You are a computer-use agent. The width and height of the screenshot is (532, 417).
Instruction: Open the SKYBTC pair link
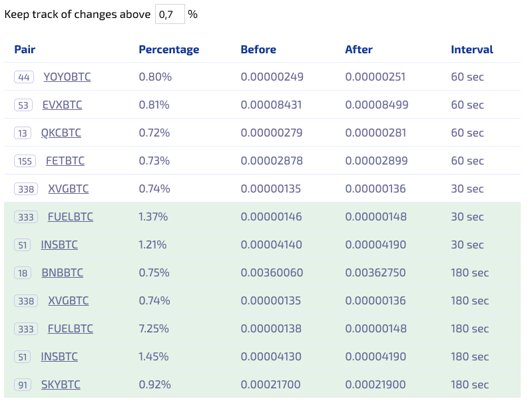click(61, 385)
